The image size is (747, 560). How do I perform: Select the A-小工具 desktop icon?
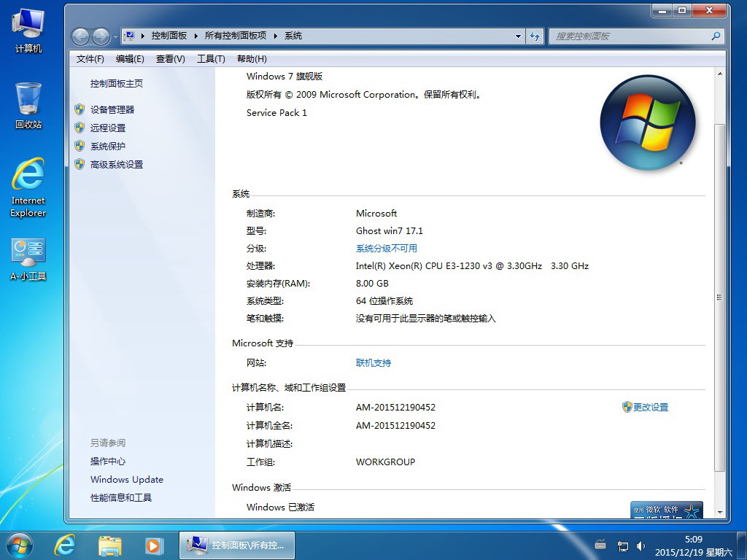pyautogui.click(x=28, y=259)
